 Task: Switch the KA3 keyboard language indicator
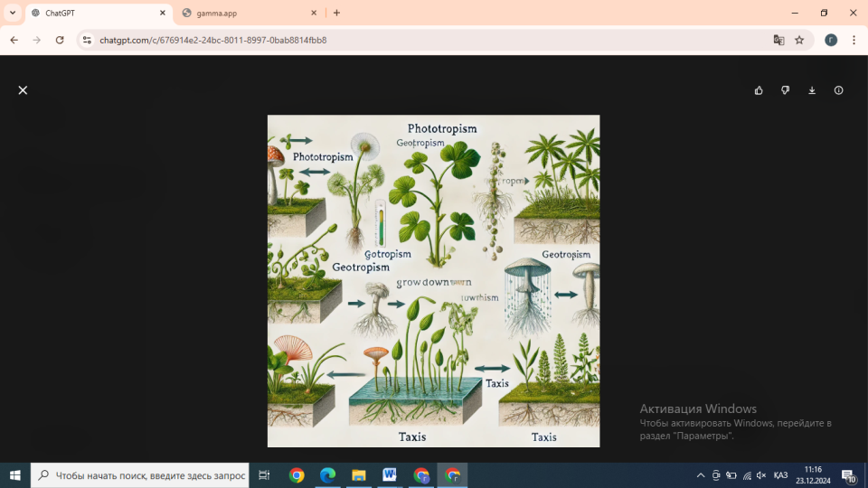click(x=781, y=475)
